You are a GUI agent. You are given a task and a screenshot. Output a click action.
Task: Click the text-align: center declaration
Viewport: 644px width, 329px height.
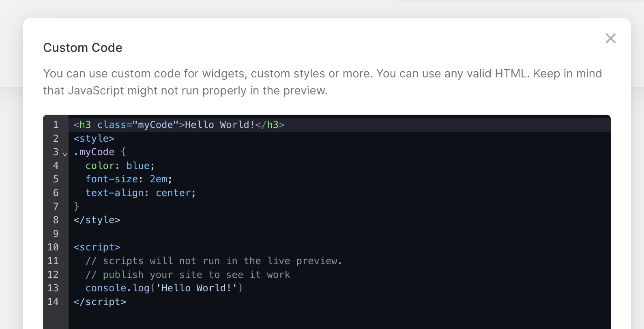pyautogui.click(x=140, y=193)
